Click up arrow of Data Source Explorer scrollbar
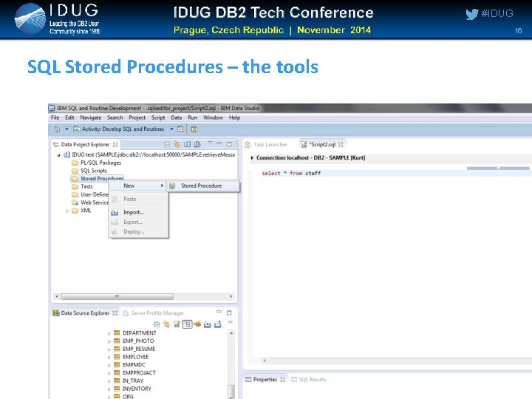Image resolution: width=532 pixels, height=399 pixels. tap(231, 334)
